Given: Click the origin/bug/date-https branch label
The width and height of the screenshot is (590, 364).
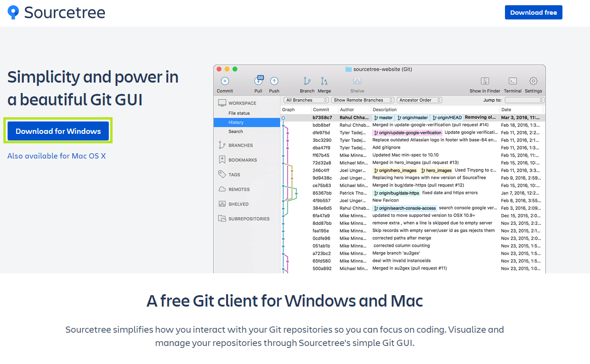Looking at the screenshot, I should coord(397,193).
